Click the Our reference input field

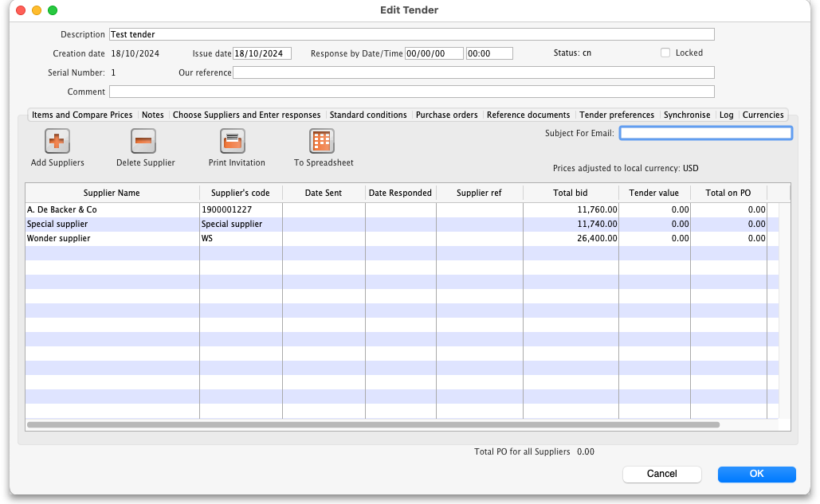[473, 72]
